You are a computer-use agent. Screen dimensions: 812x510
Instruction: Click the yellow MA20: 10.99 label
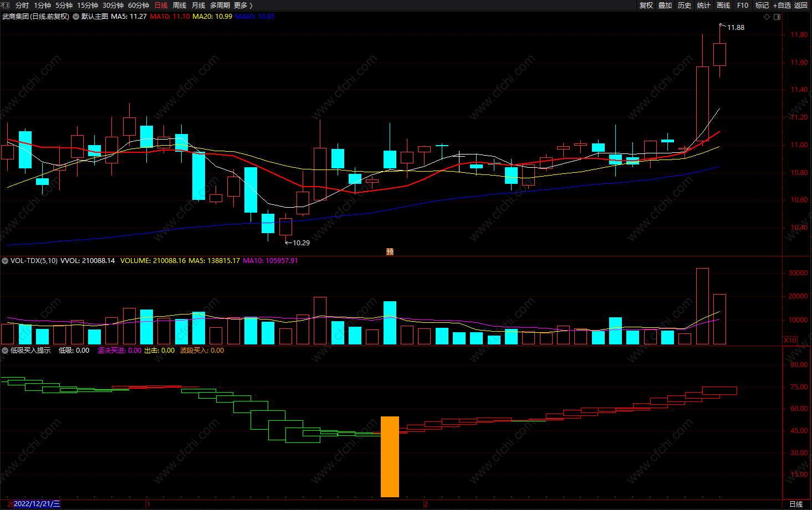(212, 17)
